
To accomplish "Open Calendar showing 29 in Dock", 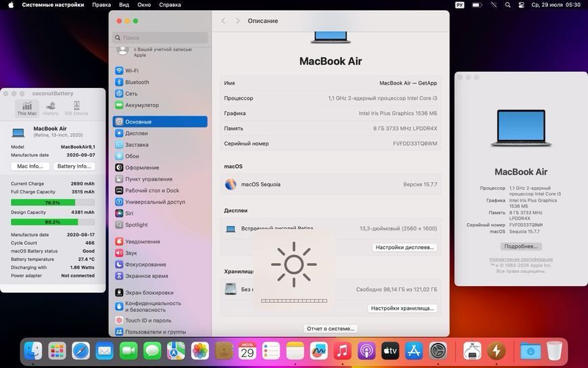I will click(247, 352).
